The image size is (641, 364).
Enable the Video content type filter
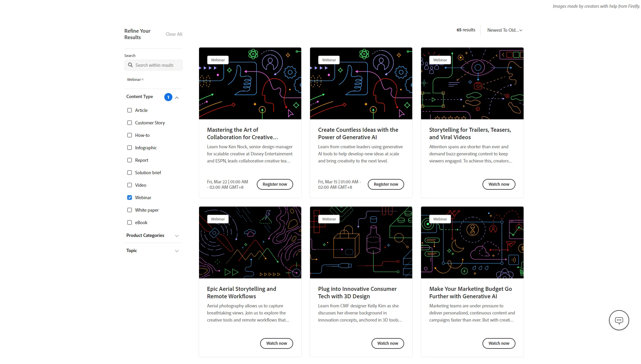coord(129,185)
